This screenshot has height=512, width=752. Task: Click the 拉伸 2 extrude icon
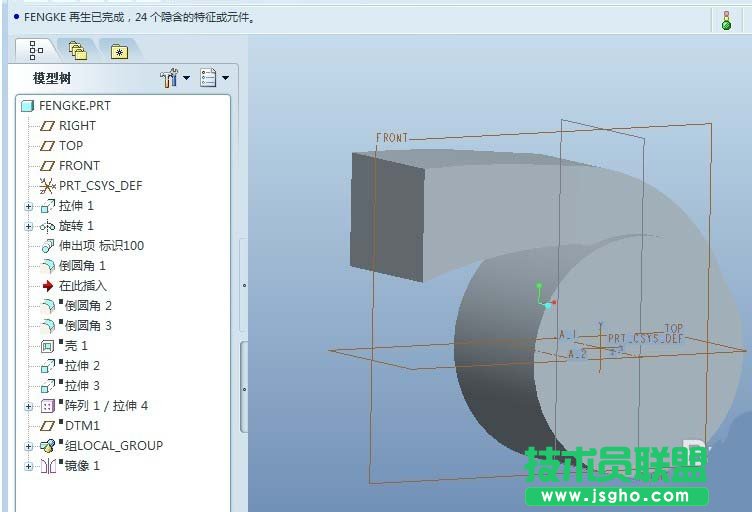[47, 366]
